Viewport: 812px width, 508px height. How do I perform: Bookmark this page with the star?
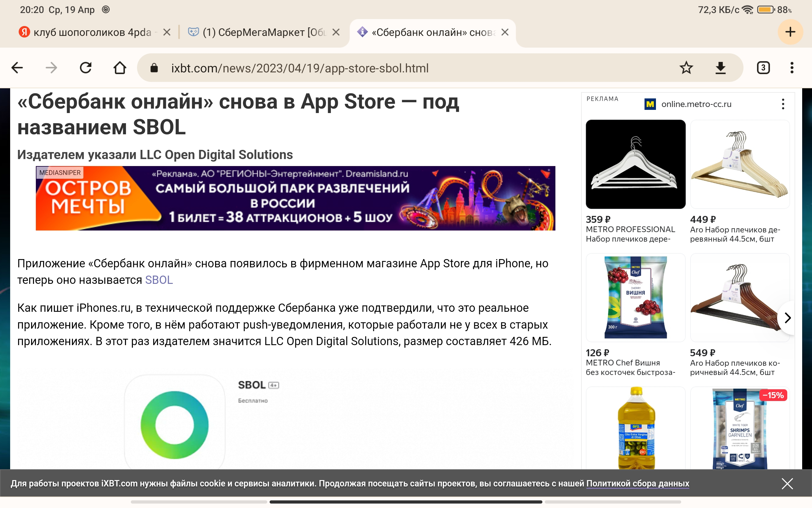coord(686,68)
